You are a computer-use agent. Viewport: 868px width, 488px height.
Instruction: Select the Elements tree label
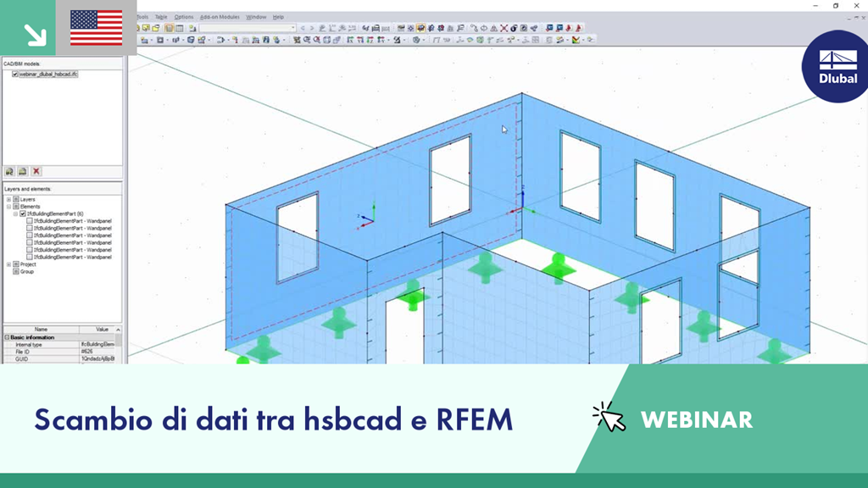point(30,207)
